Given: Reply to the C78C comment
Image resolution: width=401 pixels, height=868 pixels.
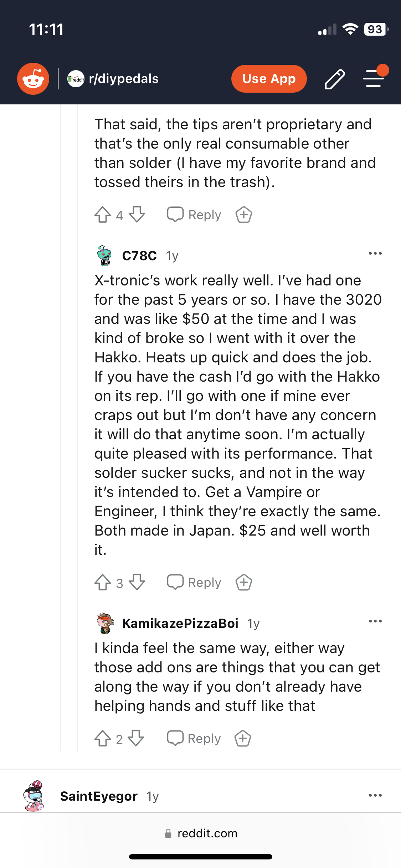Looking at the screenshot, I should (x=194, y=583).
